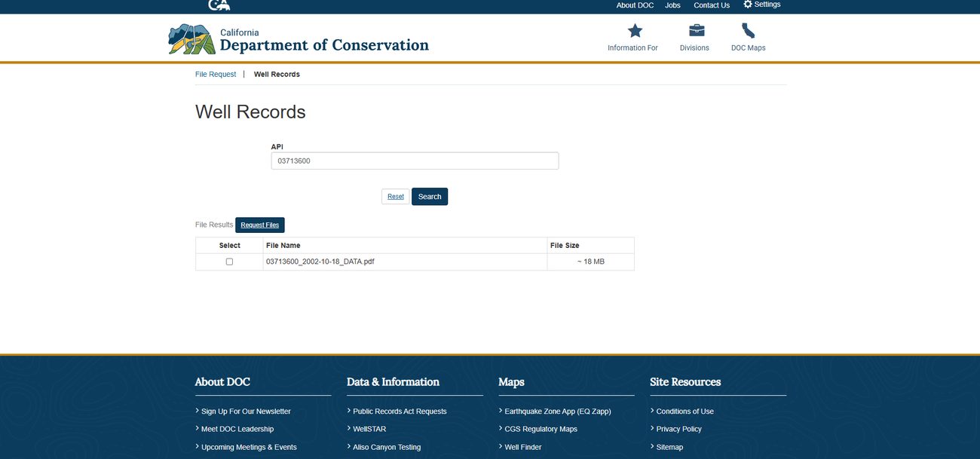Open Conditions of Use link

click(x=685, y=412)
